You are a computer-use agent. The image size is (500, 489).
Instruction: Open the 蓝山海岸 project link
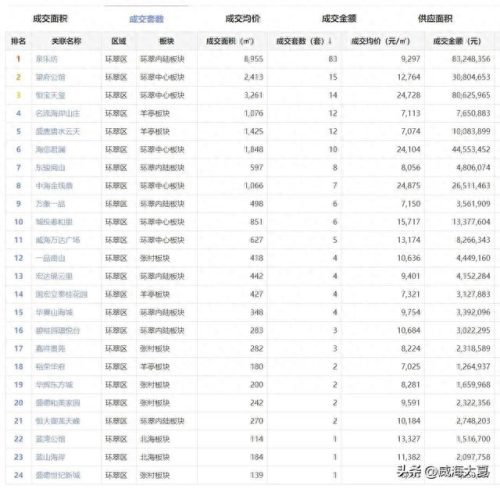50,457
